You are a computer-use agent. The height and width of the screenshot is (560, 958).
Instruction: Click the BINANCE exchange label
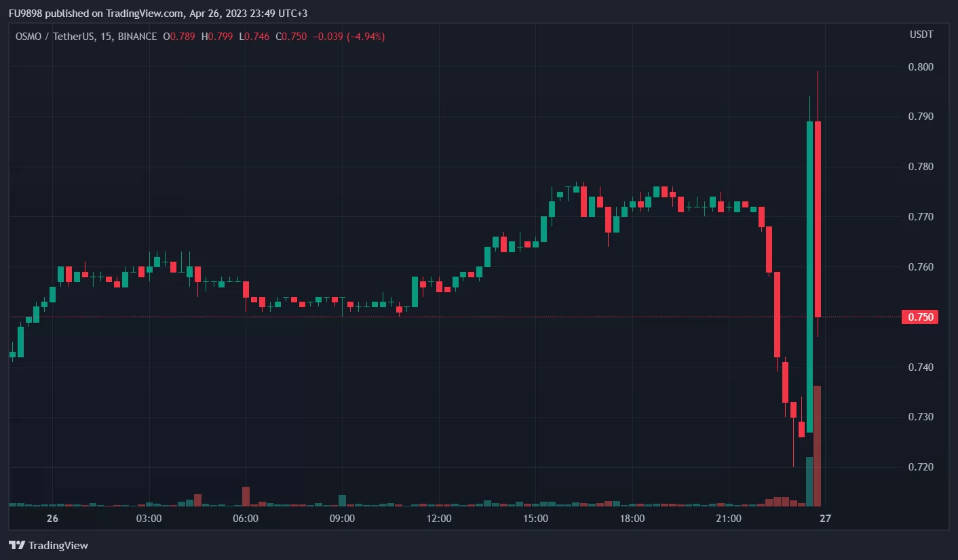pos(137,37)
